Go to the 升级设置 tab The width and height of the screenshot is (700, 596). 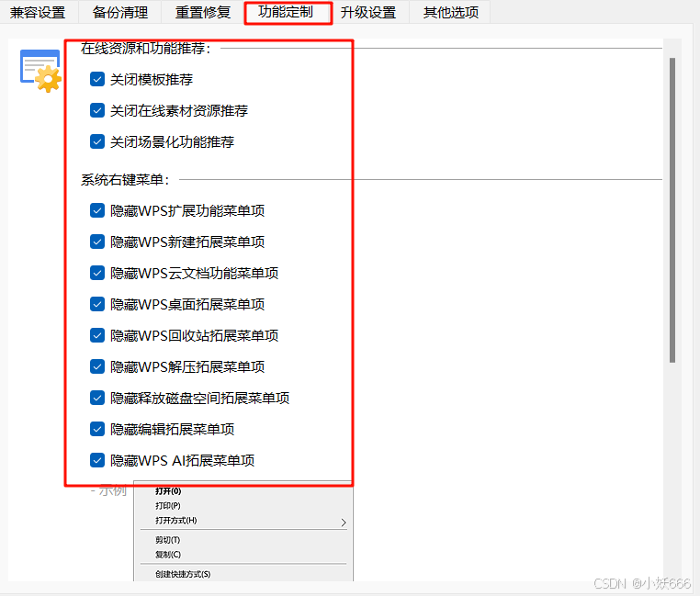click(368, 12)
